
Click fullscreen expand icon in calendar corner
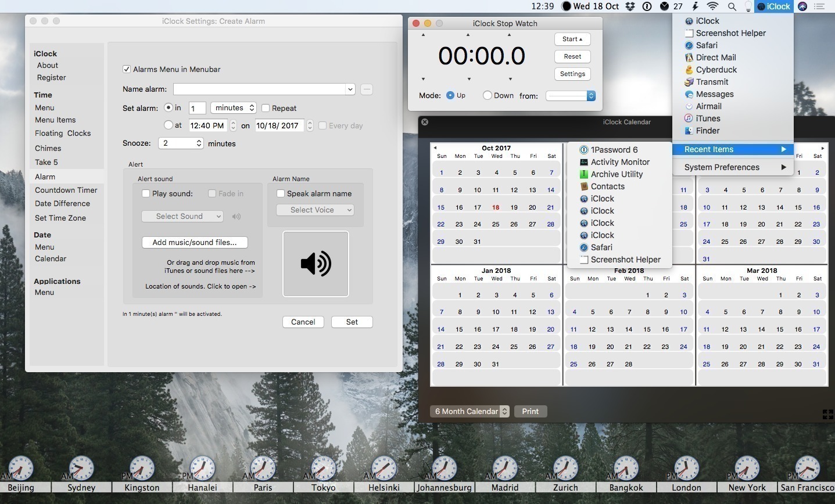point(827,414)
